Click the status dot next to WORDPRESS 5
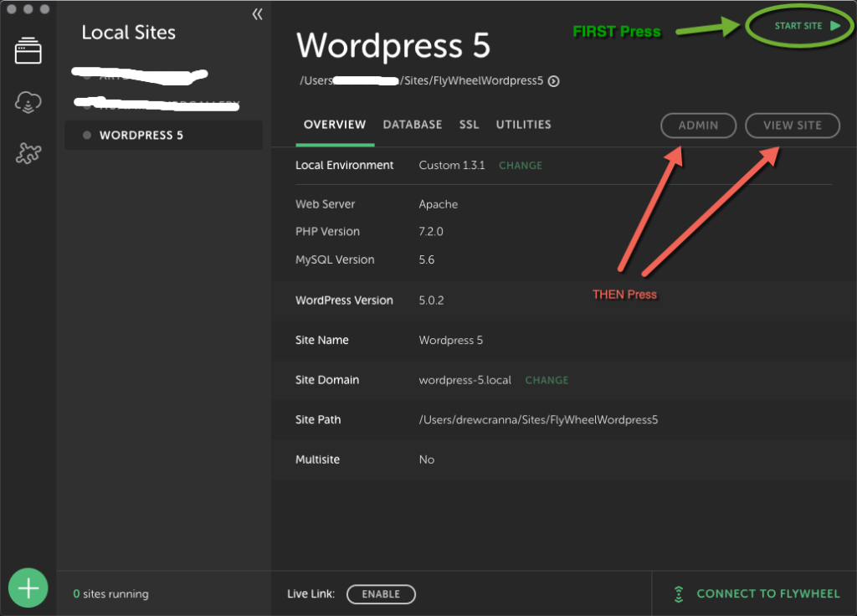Screen dimensions: 857x616 pos(87,135)
